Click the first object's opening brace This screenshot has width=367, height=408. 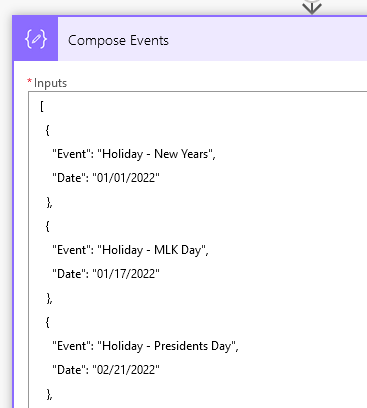click(47, 130)
